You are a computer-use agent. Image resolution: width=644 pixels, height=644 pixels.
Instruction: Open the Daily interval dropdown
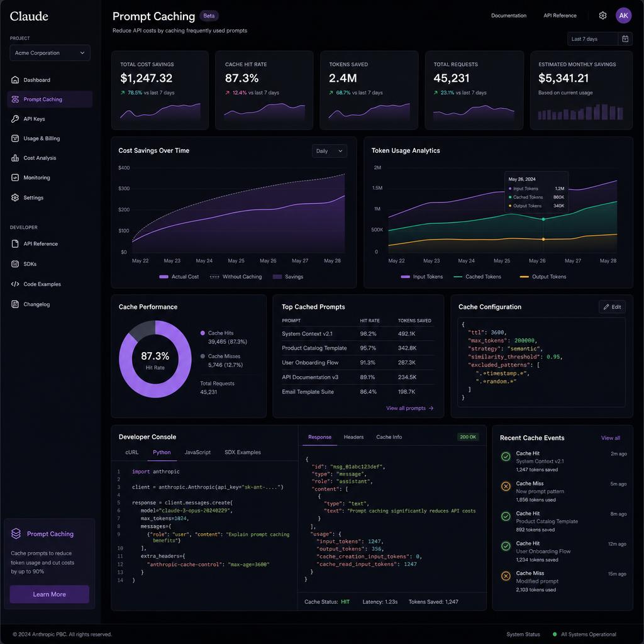tap(330, 151)
